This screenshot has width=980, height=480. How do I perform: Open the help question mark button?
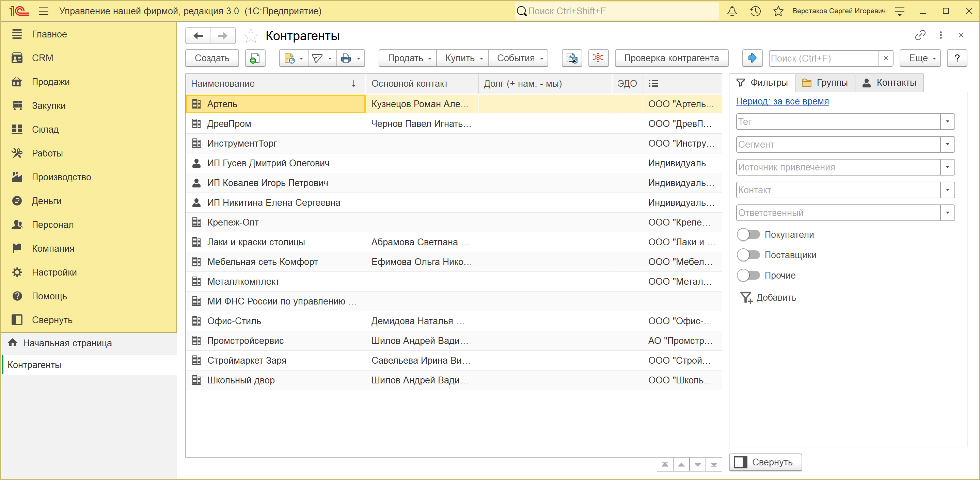click(957, 58)
